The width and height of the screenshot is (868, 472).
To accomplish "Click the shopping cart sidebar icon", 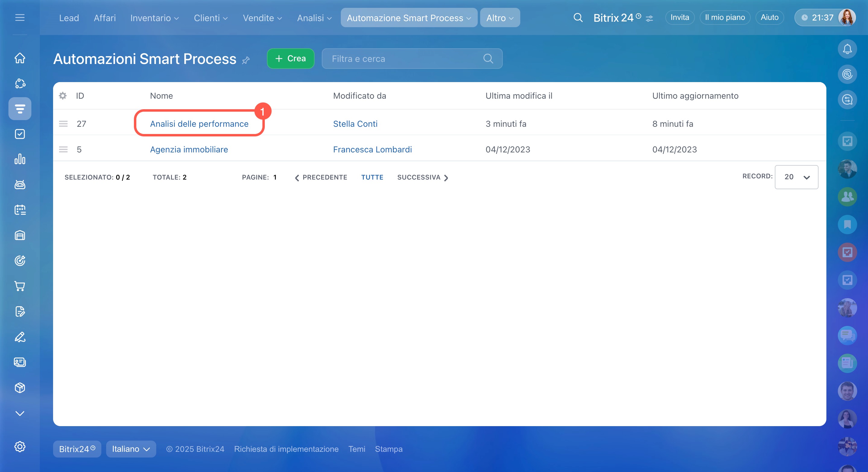I will [x=20, y=286].
